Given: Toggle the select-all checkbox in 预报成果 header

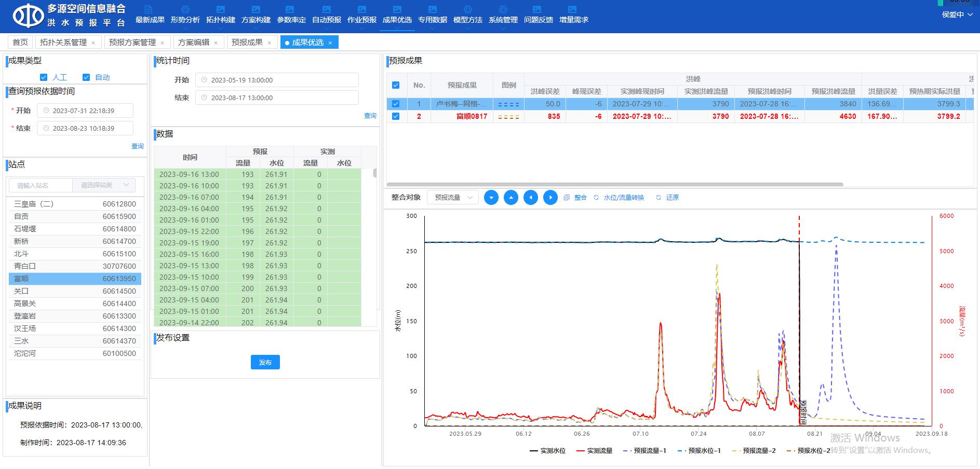Looking at the screenshot, I should point(396,85).
